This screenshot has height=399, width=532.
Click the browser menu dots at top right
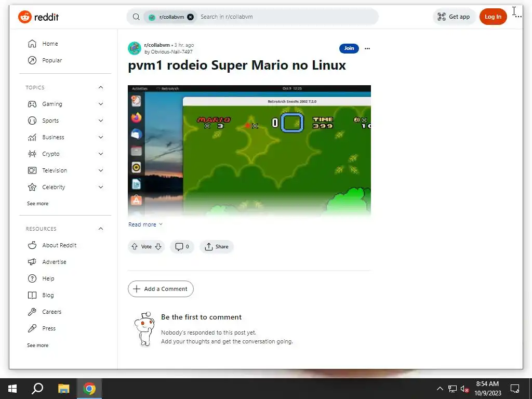coord(518,16)
